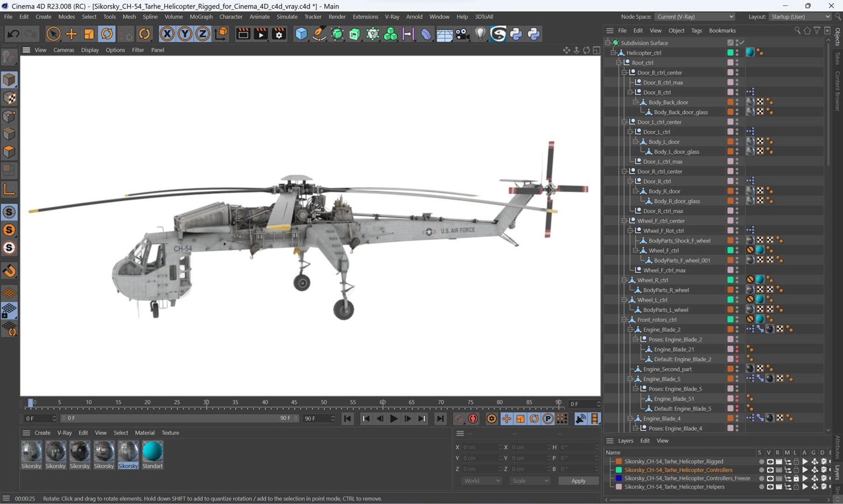Toggle Autokeying button
Viewport: 843px width, 504px height.
(x=473, y=419)
